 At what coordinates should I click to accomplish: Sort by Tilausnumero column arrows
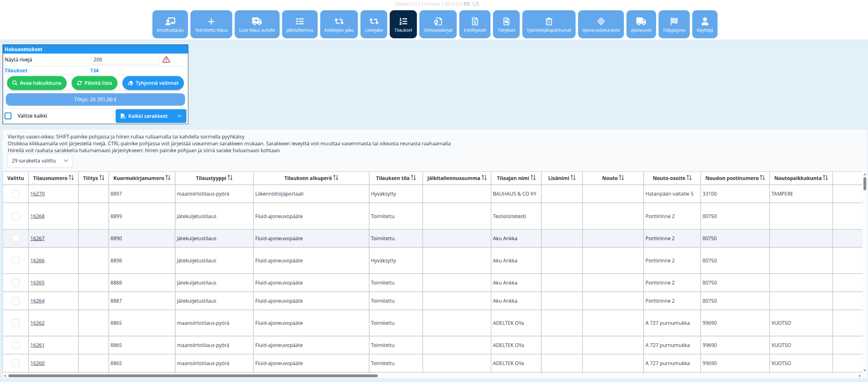click(71, 178)
